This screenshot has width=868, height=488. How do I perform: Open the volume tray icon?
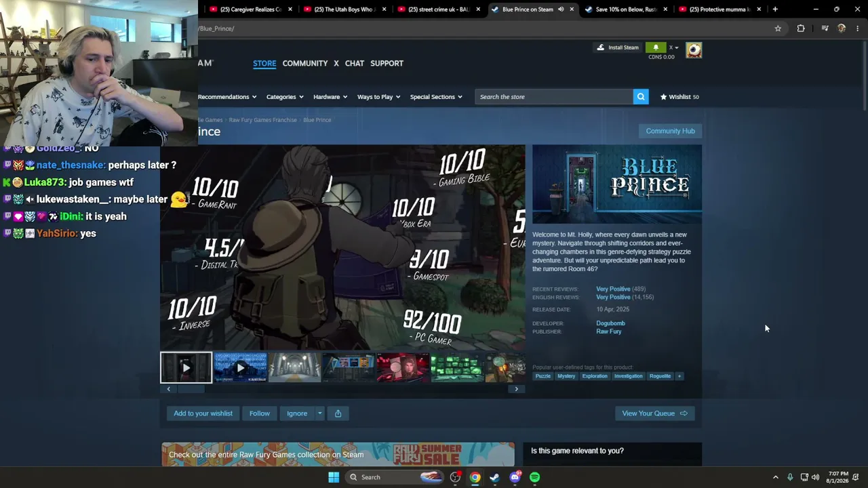point(815,477)
